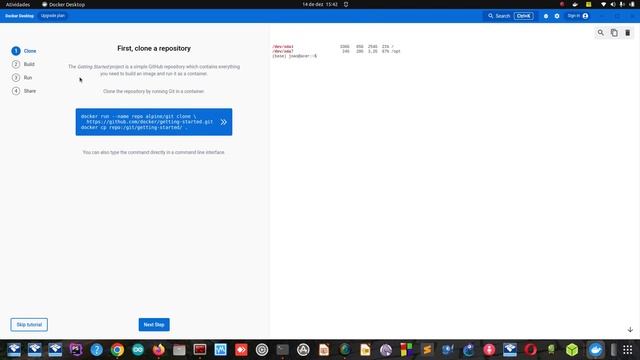Clear the terminal with the trash icon

click(x=627, y=33)
